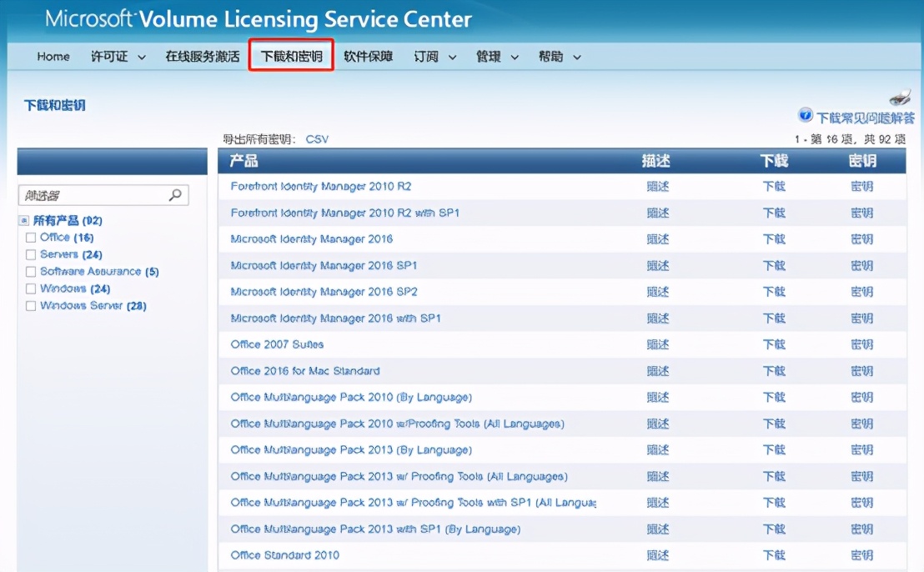Viewport: 924px width, 572px height.
Task: Switch to the 软件保障 tab
Action: click(369, 56)
